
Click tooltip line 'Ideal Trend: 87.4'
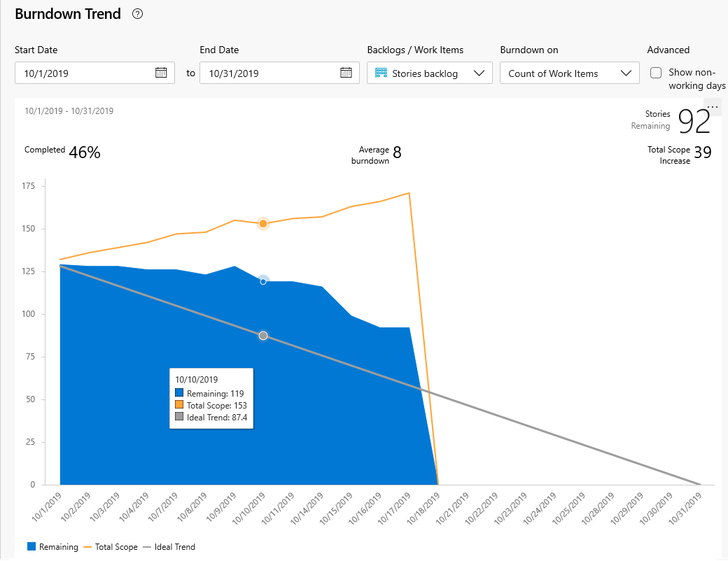[x=217, y=417]
